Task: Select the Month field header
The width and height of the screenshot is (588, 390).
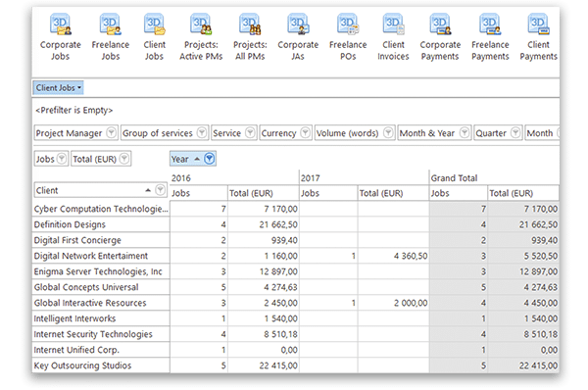Action: 542,132
